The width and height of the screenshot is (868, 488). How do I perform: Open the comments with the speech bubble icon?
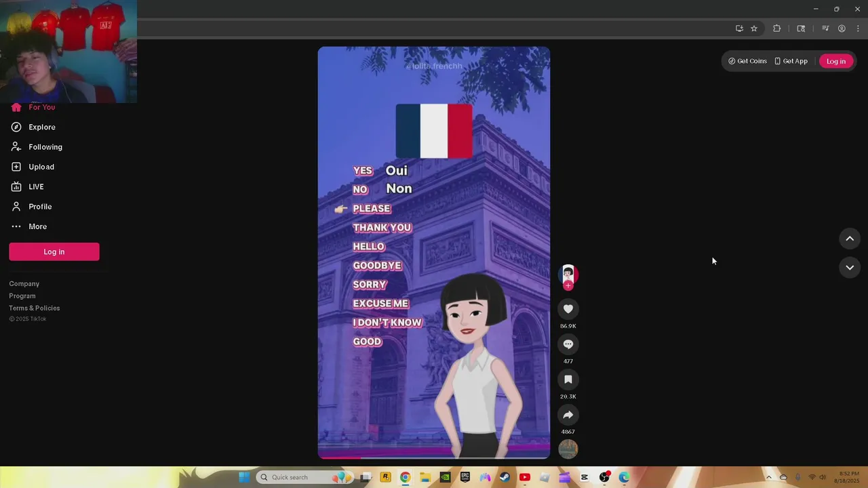(568, 344)
